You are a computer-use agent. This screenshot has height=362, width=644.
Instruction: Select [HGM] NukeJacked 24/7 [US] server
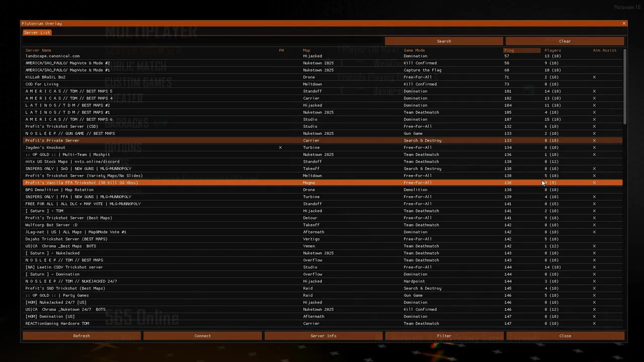click(x=323, y=302)
